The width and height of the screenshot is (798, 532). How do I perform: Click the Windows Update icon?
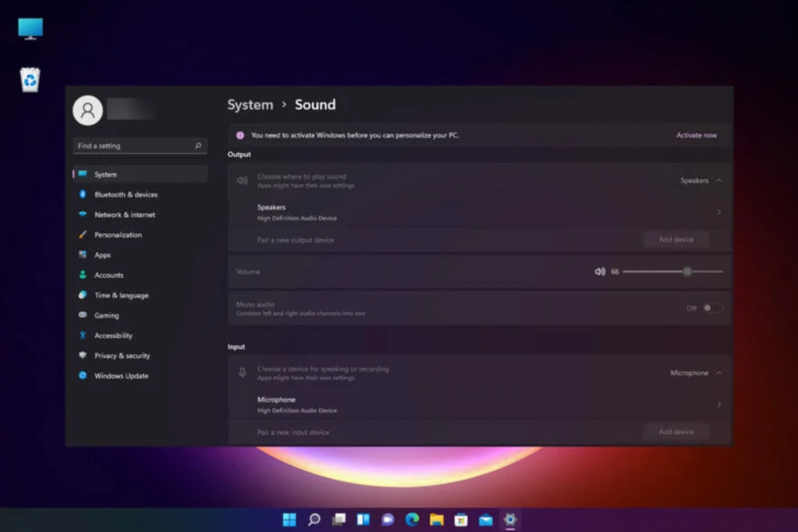[82, 375]
